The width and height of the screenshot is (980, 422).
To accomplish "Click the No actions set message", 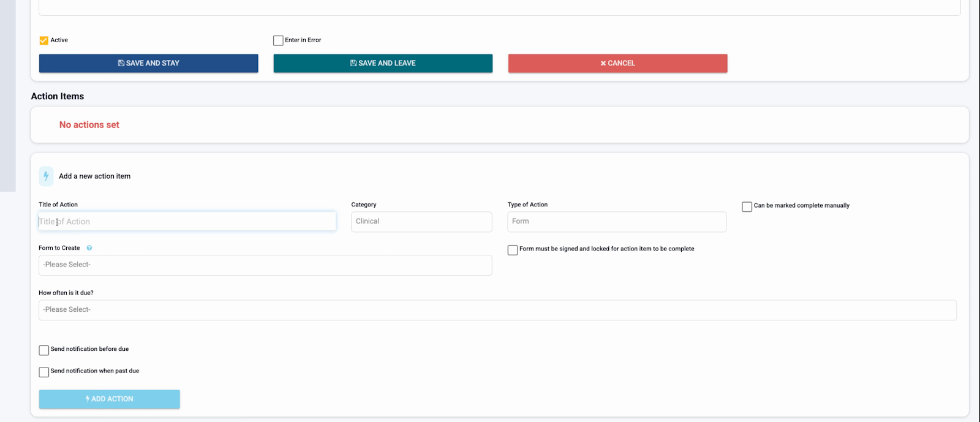I will (89, 125).
